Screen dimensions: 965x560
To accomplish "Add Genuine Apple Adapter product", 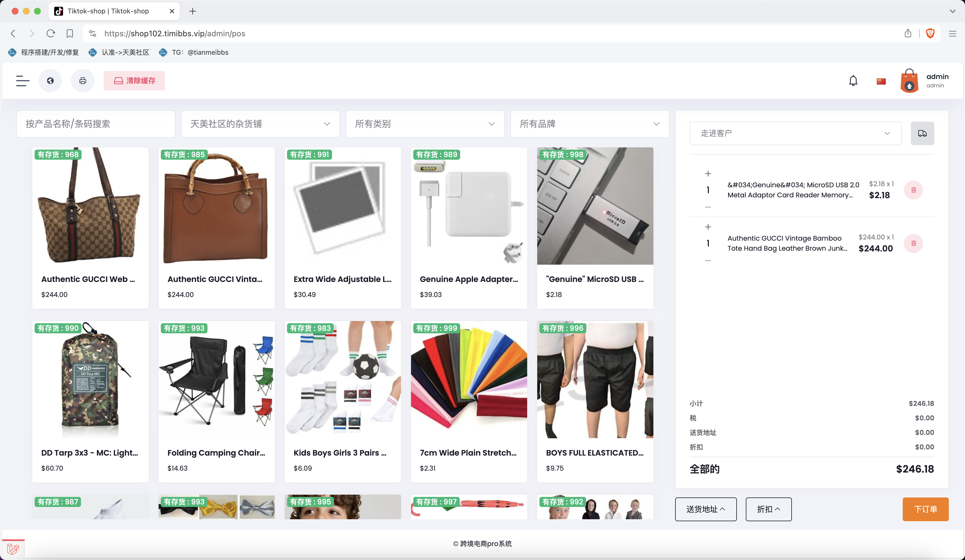I will point(469,228).
